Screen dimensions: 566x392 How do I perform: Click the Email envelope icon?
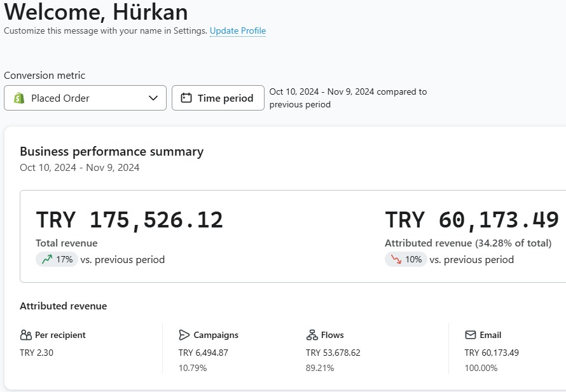[x=471, y=335]
